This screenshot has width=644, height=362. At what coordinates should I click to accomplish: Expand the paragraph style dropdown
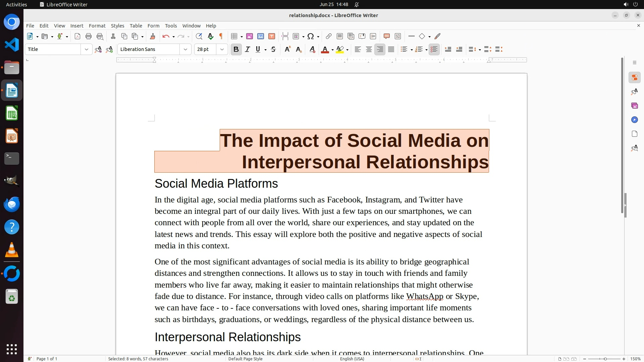click(x=86, y=49)
